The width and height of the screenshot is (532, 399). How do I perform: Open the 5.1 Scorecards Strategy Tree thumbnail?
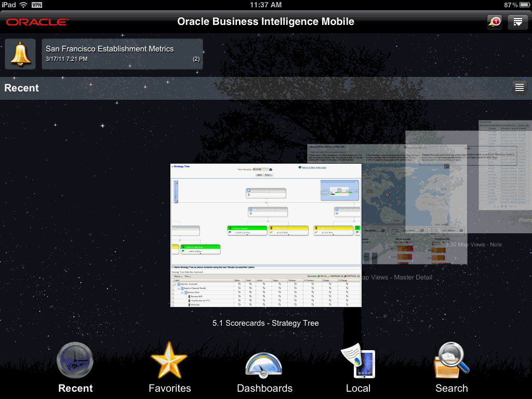tap(265, 234)
